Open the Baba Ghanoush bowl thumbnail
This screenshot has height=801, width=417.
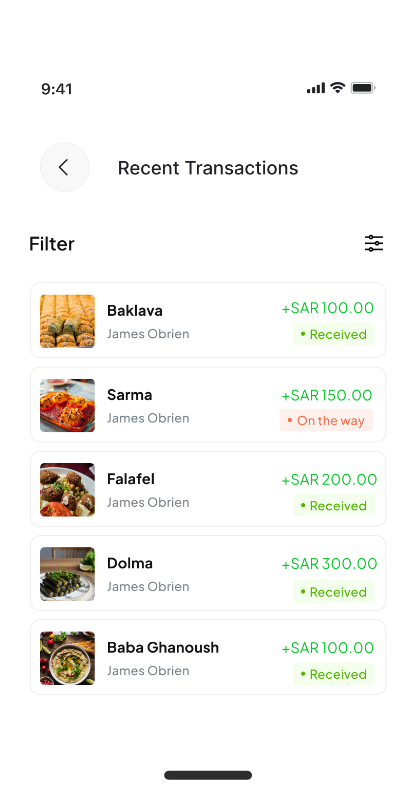tap(67, 658)
